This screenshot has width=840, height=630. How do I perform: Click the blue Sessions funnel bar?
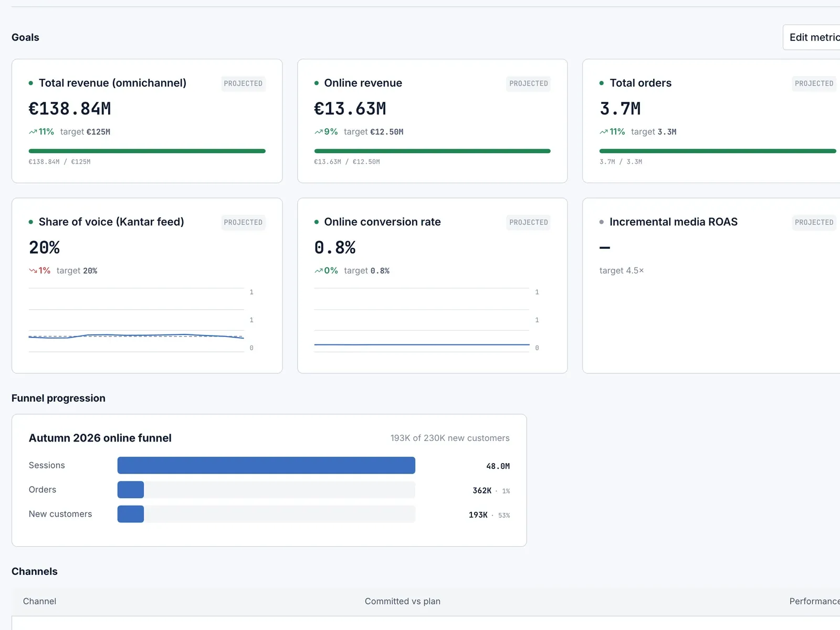click(x=266, y=465)
